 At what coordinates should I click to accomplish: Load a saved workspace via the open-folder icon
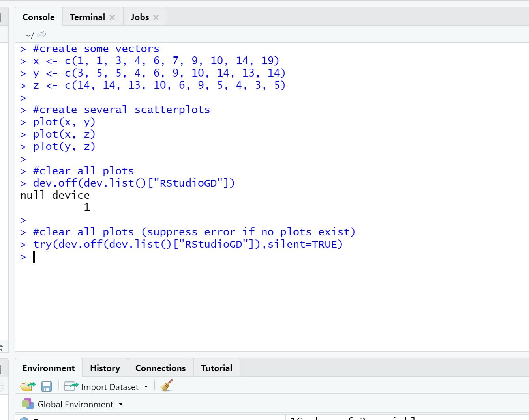coord(27,386)
